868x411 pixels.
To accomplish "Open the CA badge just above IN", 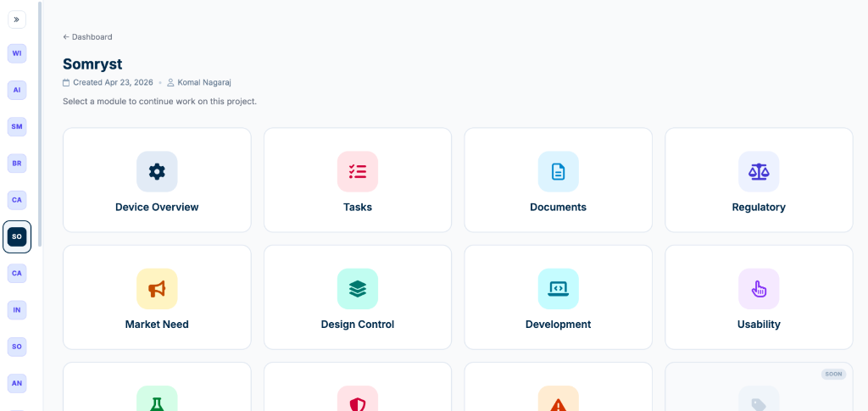I will [17, 273].
